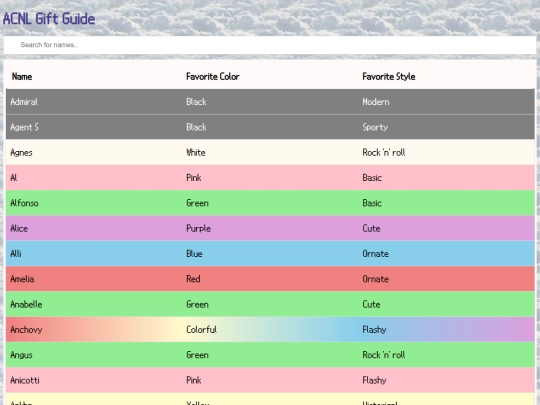Click Flashy style in Anchovy row
Screen dimensions: 540x405
[x=374, y=330]
